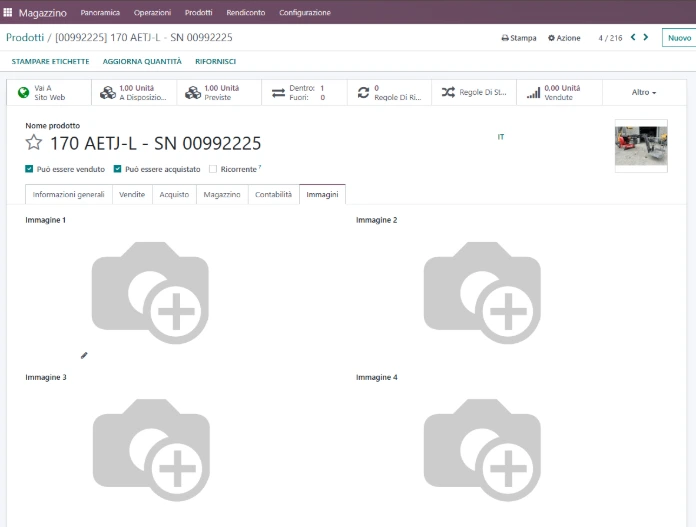Click the Magazzino app title
Viewport: 696px width, 527px height.
(43, 13)
